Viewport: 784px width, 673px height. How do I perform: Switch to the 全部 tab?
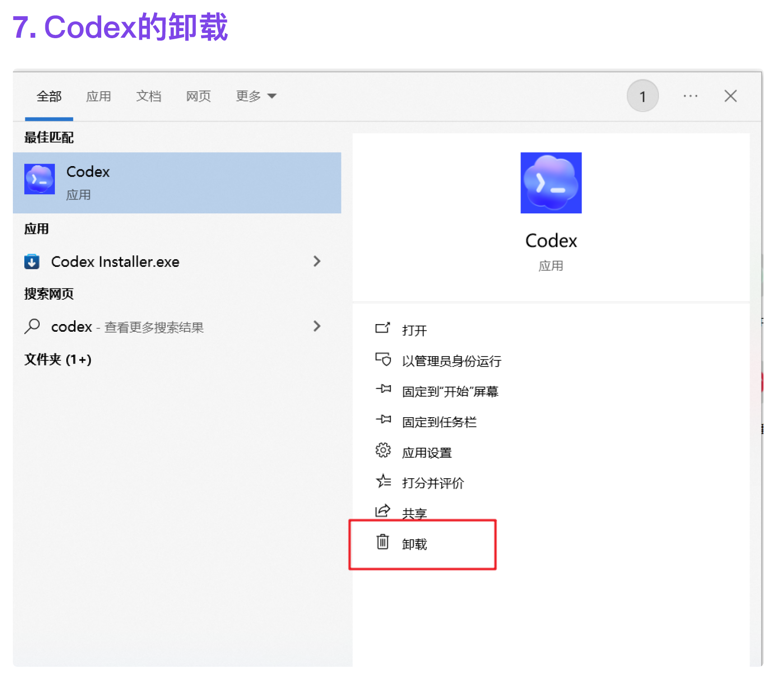[x=49, y=96]
